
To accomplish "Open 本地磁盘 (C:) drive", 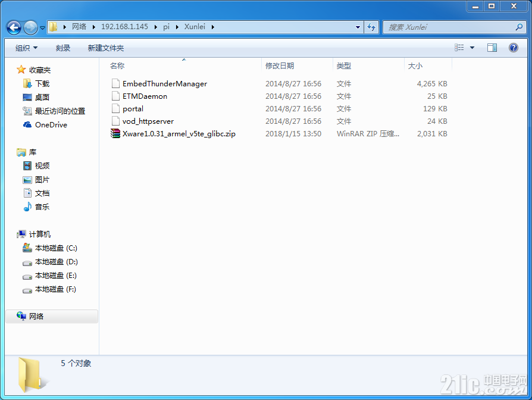I will [x=56, y=248].
